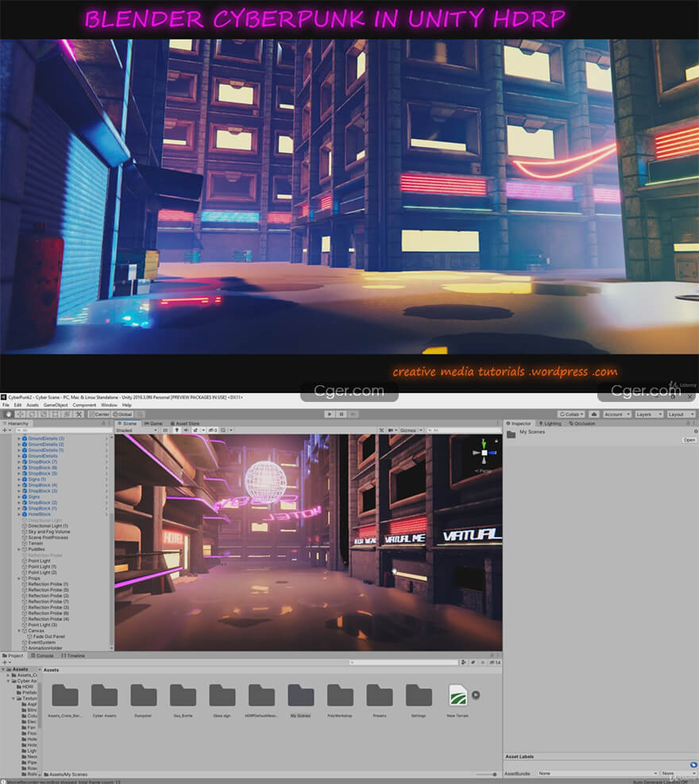The height and width of the screenshot is (784, 699).
Task: Toggle Center pivot mode
Action: [x=99, y=414]
